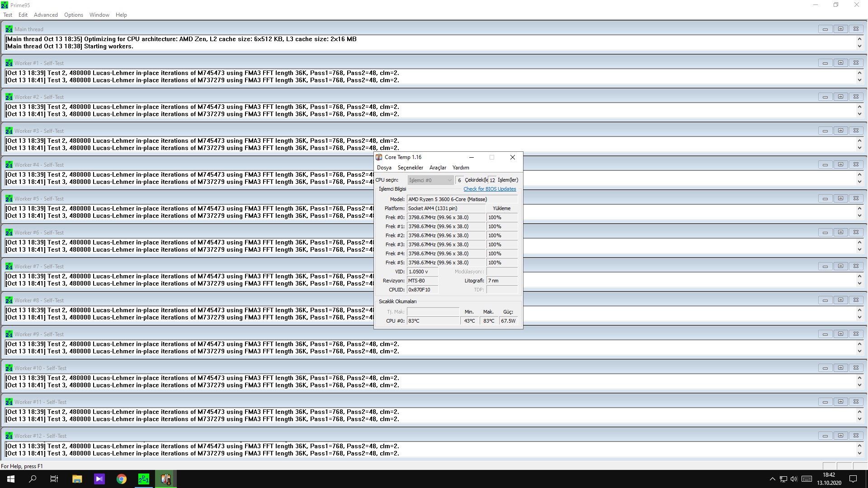
Task: Click the Main thread window icon
Action: (x=9, y=29)
